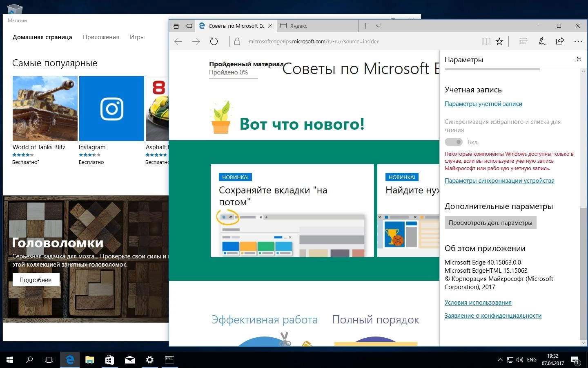Switch to Edge on the taskbar
The image size is (588, 368).
click(x=70, y=360)
